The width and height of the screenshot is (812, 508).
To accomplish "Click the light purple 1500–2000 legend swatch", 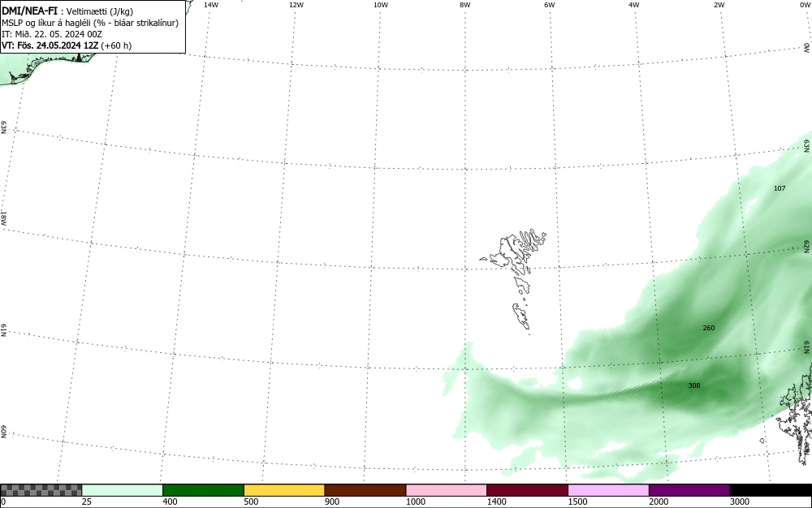I will [x=608, y=490].
